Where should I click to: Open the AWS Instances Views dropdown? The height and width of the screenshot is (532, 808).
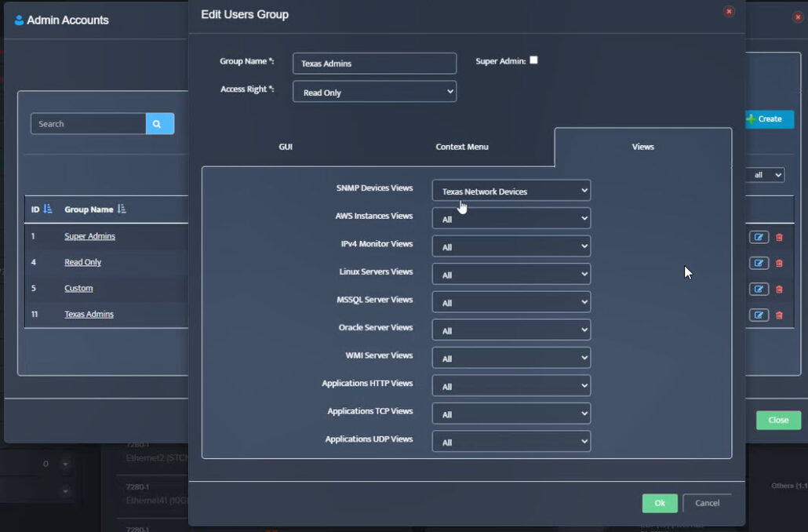(511, 218)
